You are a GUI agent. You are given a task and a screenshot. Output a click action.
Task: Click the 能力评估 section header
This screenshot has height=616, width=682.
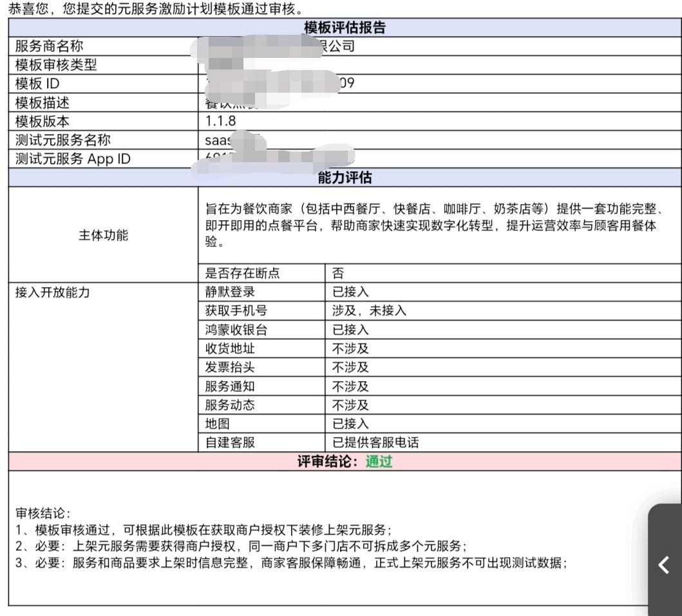(345, 178)
